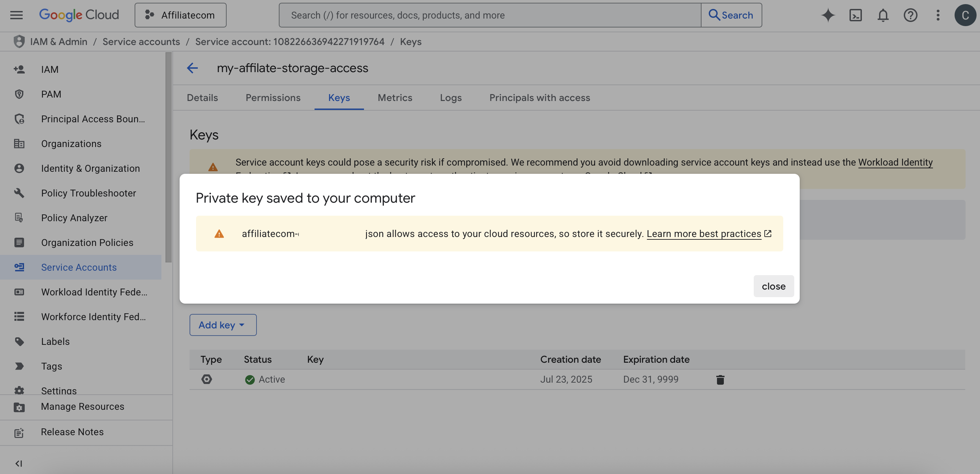The height and width of the screenshot is (474, 980).
Task: Click the sidebar vertical scrollbar
Action: [x=169, y=157]
